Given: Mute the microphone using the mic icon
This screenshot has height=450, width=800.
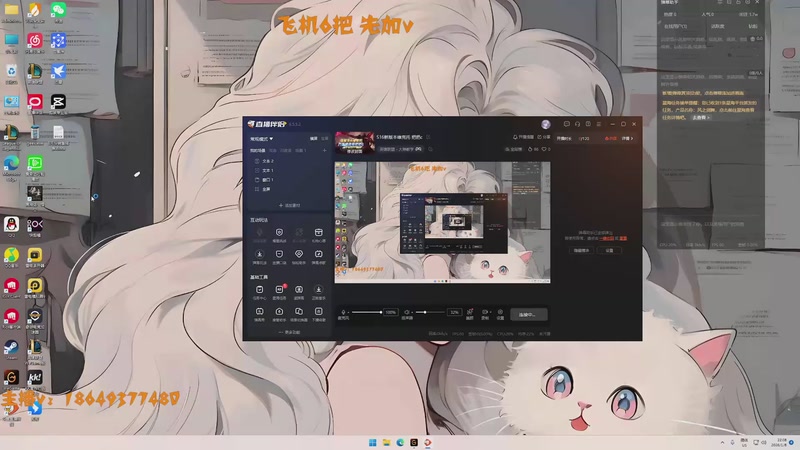Looking at the screenshot, I should coord(343,312).
